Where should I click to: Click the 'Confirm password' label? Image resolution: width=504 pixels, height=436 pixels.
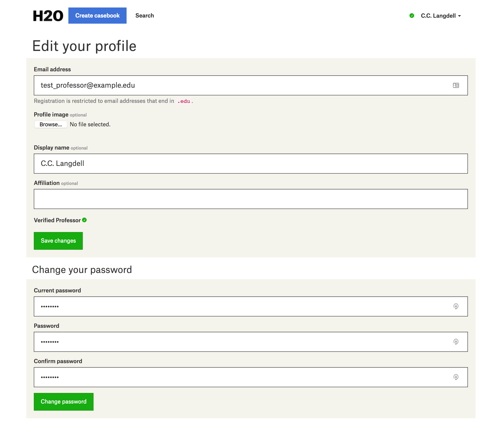58,361
